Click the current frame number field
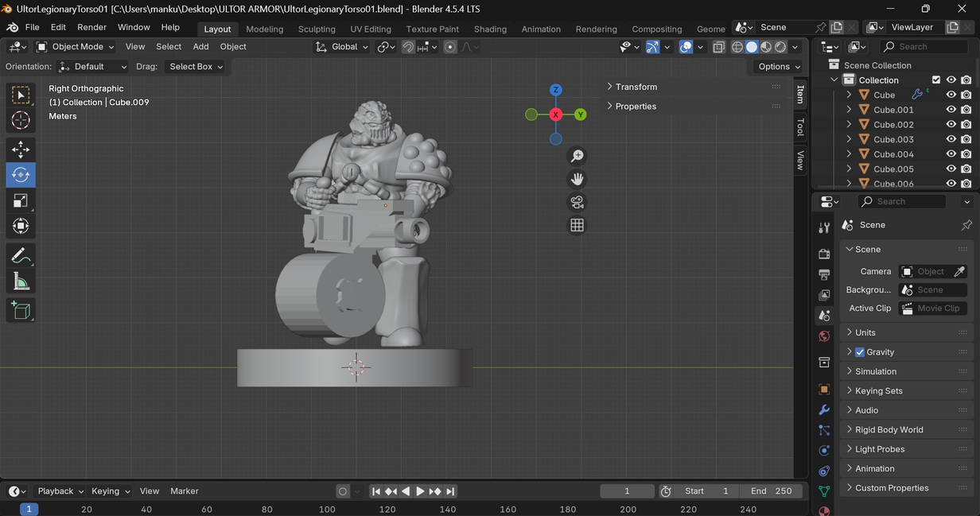This screenshot has height=516, width=980. coord(627,491)
